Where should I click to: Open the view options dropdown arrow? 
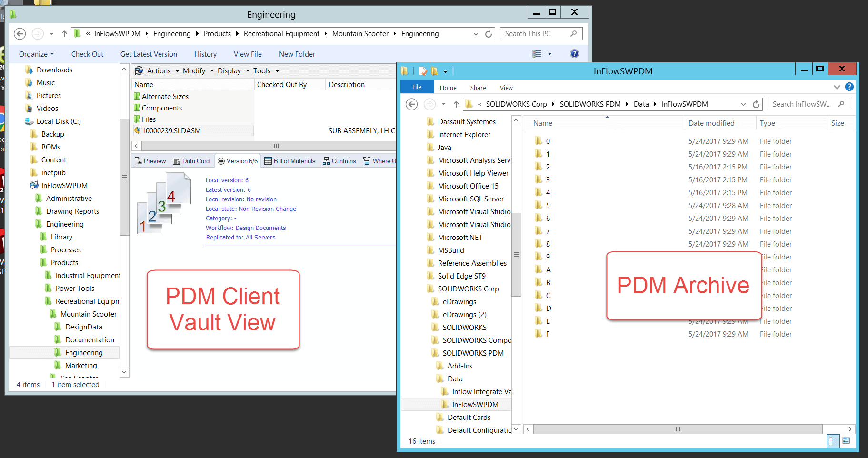pyautogui.click(x=549, y=54)
